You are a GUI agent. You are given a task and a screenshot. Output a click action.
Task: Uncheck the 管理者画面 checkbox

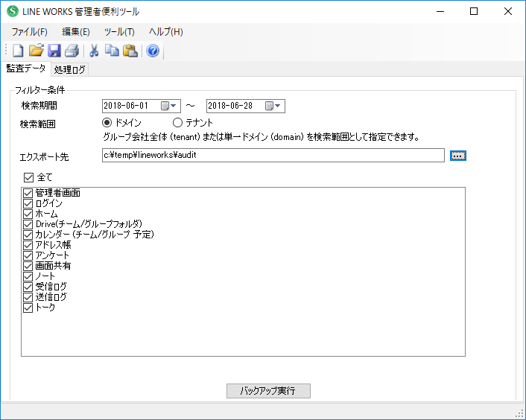(x=28, y=193)
